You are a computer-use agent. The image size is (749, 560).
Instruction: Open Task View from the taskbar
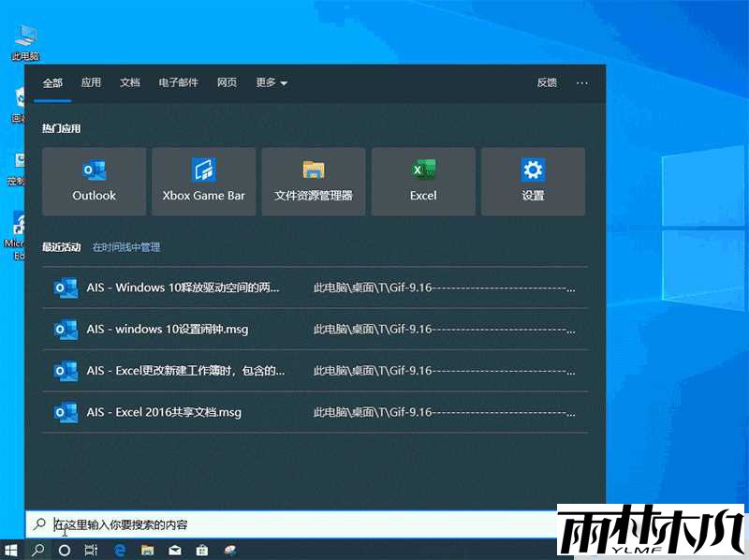(x=90, y=550)
